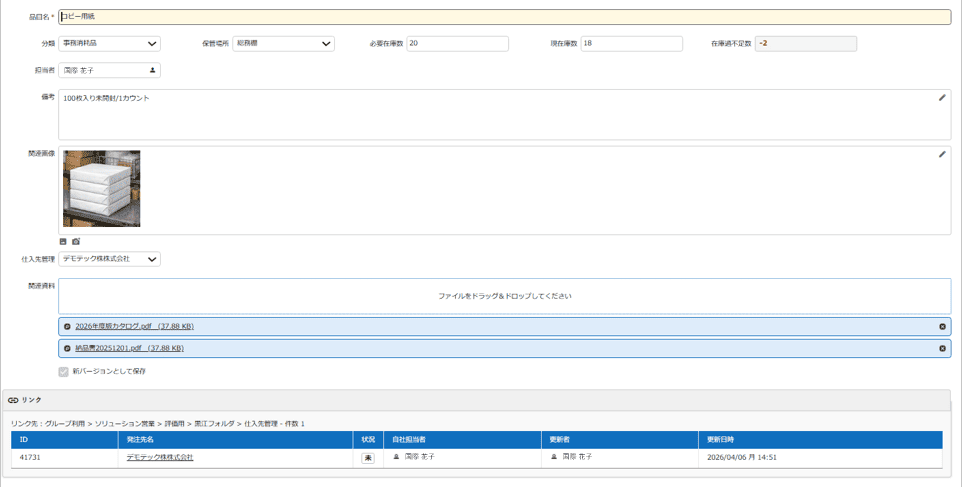
Task: Click download icon beside 納品書20251201.pdf
Action: point(67,348)
